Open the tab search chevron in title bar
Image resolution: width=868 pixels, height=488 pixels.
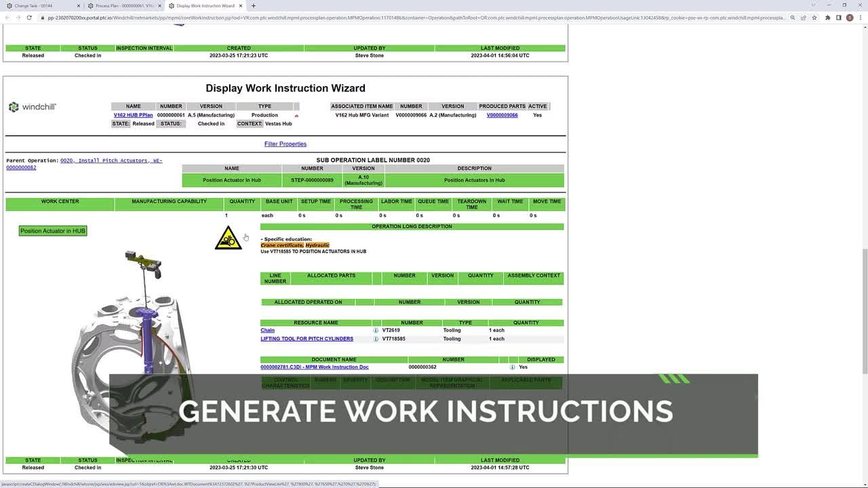[x=813, y=5]
